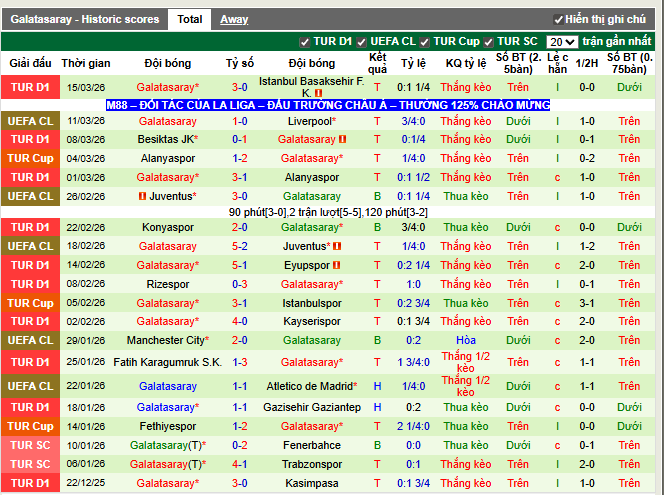The image size is (664, 495).
Task: Click red card icon beside Istanbul Basaksehir
Action: click(319, 93)
